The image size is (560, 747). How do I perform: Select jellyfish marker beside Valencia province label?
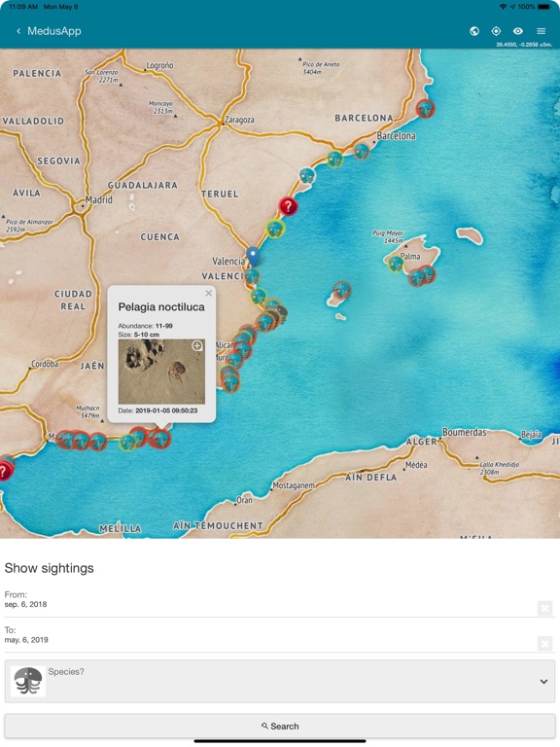point(252,275)
